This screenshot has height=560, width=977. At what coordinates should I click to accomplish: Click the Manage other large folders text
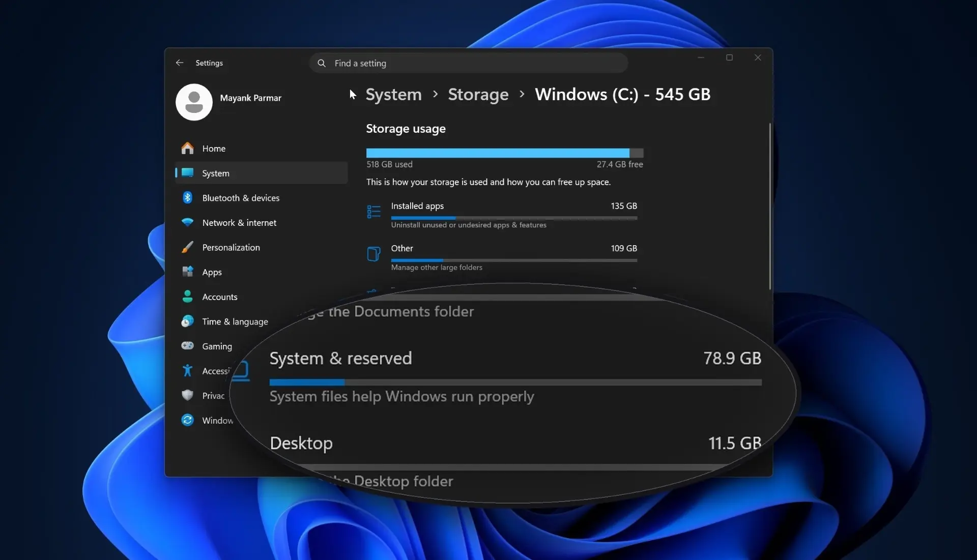point(437,268)
